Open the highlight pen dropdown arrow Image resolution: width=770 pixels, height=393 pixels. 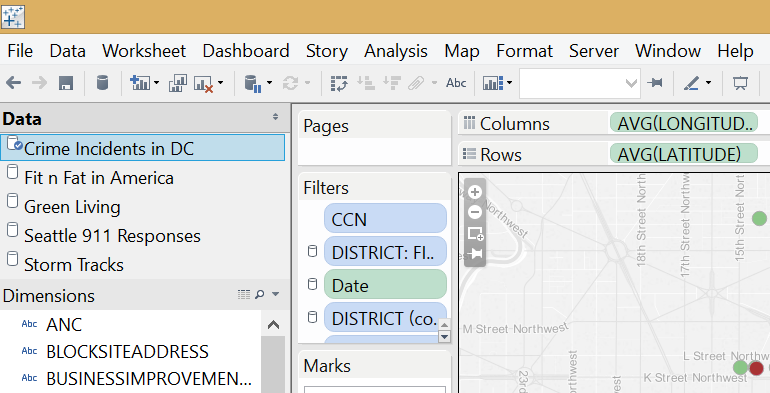[x=708, y=83]
